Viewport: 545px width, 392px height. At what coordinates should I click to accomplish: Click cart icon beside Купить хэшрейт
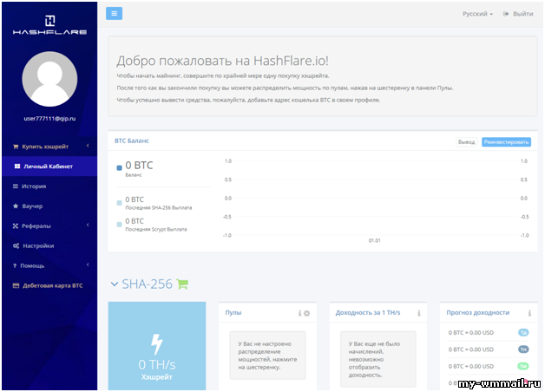(x=16, y=147)
